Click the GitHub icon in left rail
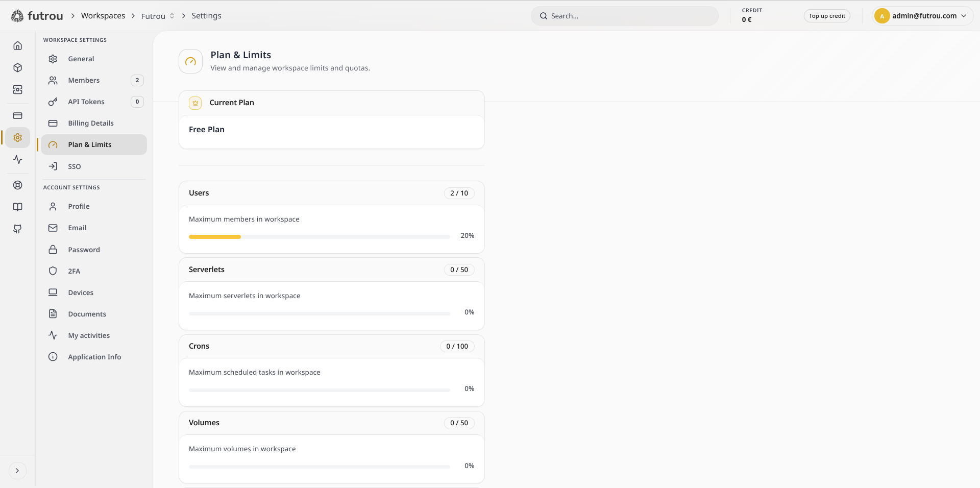This screenshot has width=980, height=488. 17,229
